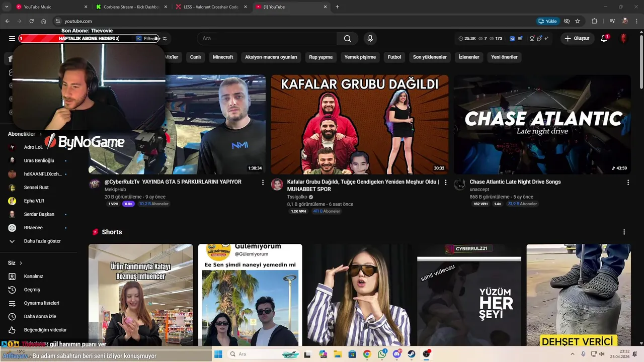
Task: Click the sparkle AI icon in header
Action: click(546, 39)
